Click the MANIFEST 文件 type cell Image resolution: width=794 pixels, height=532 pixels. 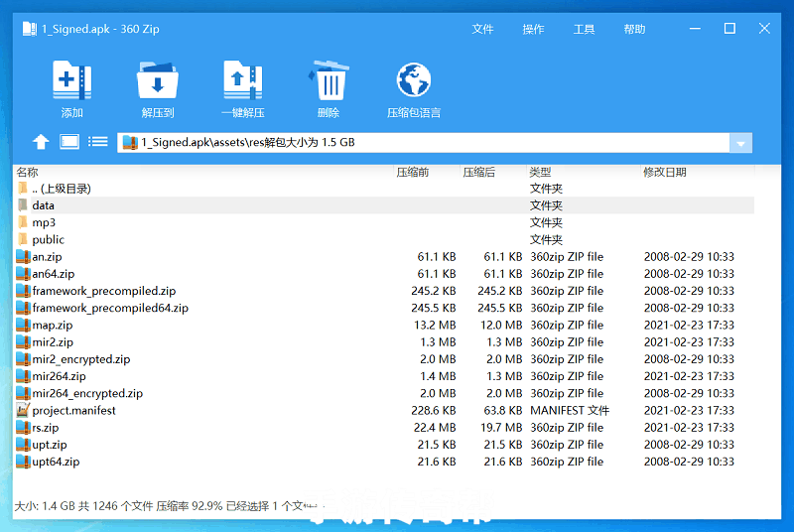tap(570, 411)
